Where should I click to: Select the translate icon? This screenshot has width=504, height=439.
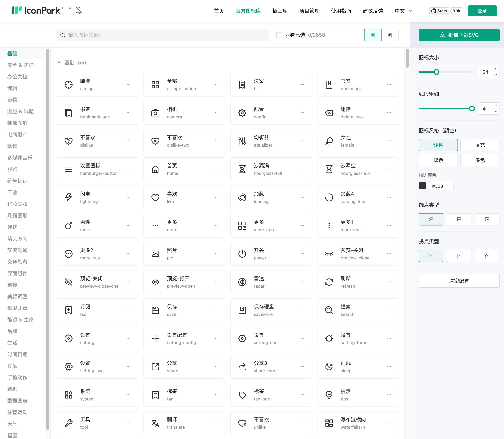click(155, 423)
